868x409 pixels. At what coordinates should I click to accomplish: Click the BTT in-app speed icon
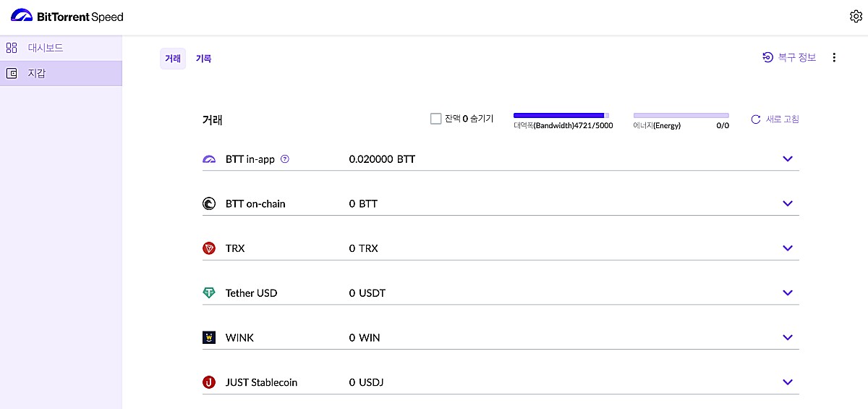point(209,159)
